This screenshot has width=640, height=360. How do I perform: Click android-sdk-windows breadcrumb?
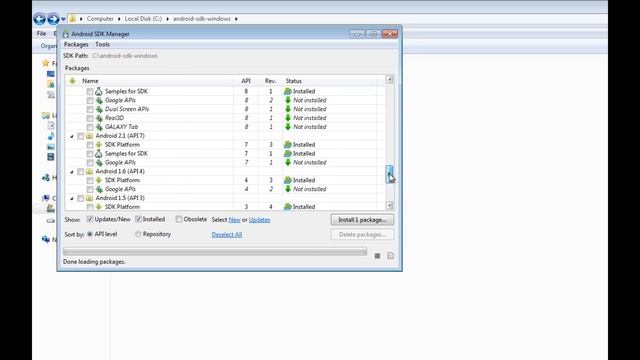pyautogui.click(x=202, y=19)
